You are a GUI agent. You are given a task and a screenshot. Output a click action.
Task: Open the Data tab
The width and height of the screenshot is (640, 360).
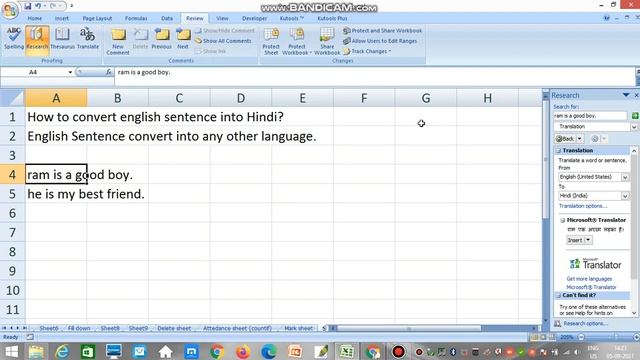tap(167, 18)
